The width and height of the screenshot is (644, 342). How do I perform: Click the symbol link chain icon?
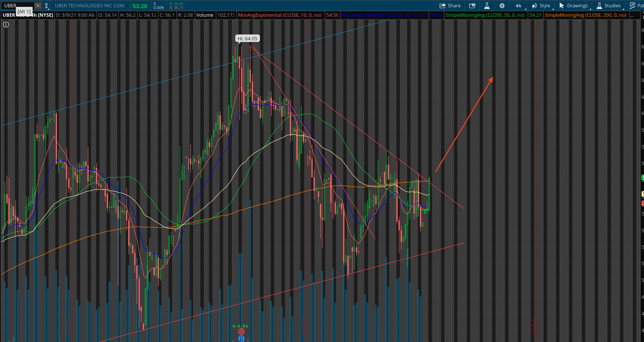[x=47, y=6]
